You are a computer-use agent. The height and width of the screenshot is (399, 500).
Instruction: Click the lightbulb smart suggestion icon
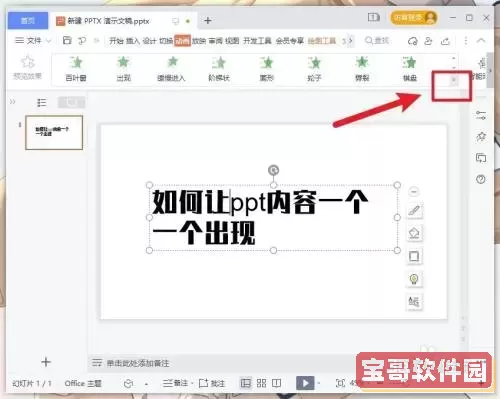[414, 279]
